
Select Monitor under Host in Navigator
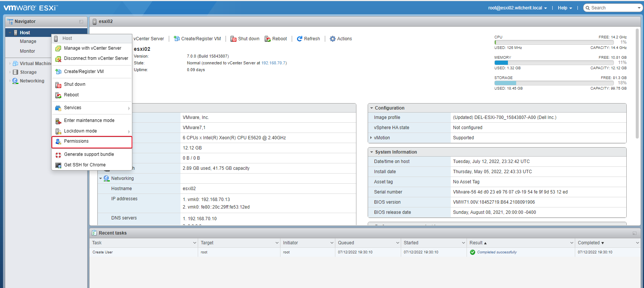click(27, 51)
